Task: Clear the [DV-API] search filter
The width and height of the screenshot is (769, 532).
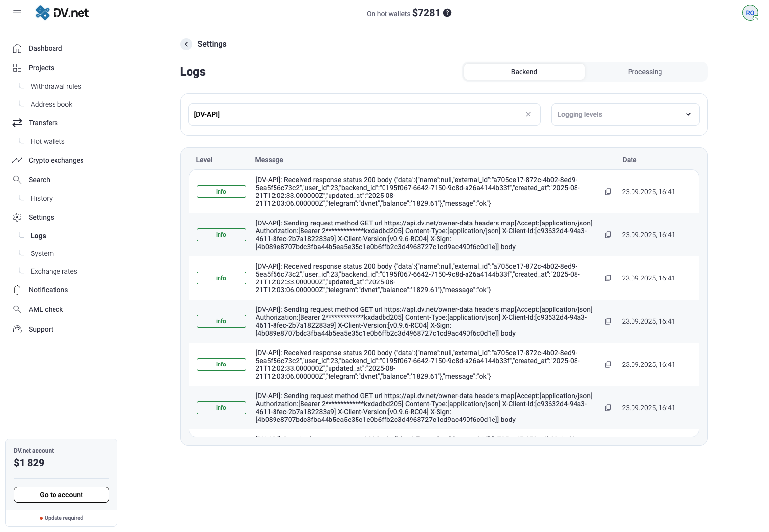Action: tap(528, 114)
